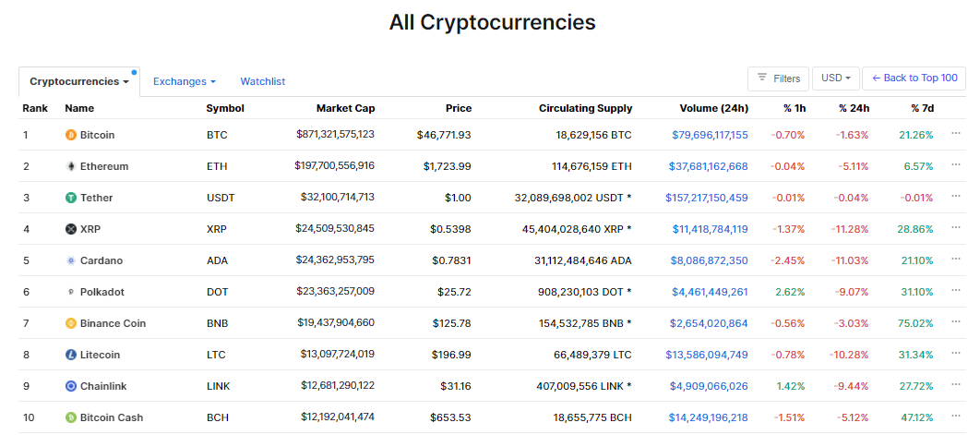
Task: Click the Binance Coin yellow logo
Action: (71, 323)
